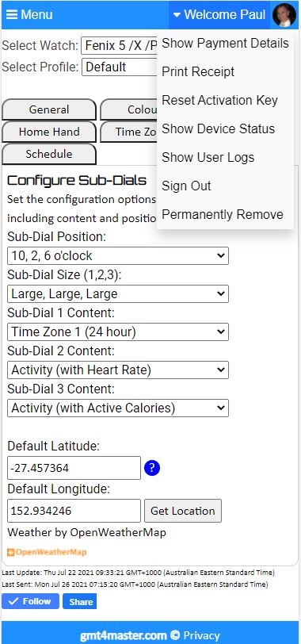The height and width of the screenshot is (644, 301).
Task: Click the Follow button
Action: [x=31, y=601]
